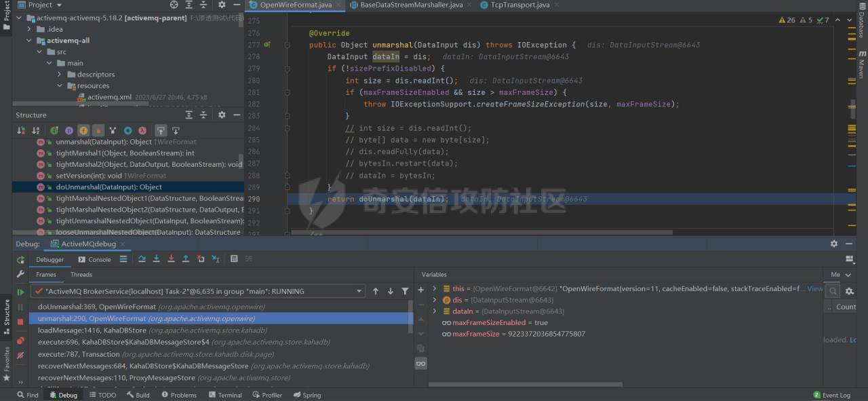The width and height of the screenshot is (868, 401).
Task: View breakpoints double red circle icon
Action: coord(20,341)
